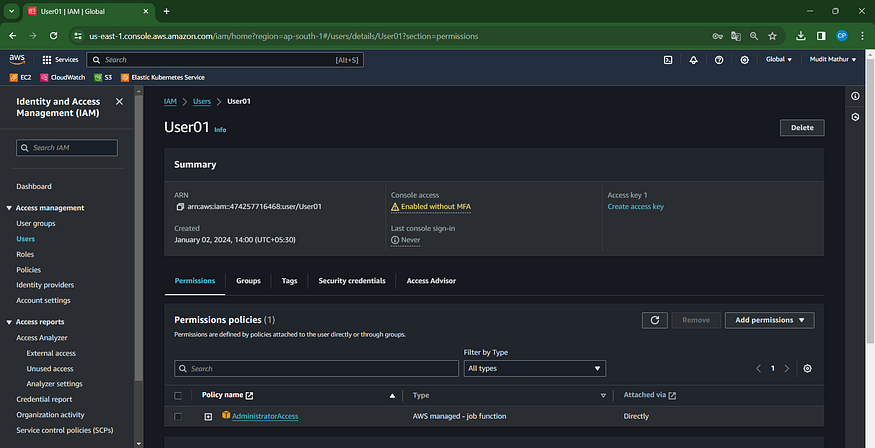This screenshot has height=448, width=875.
Task: Open the EC2 shortcut in favorites bar
Action: [x=21, y=78]
